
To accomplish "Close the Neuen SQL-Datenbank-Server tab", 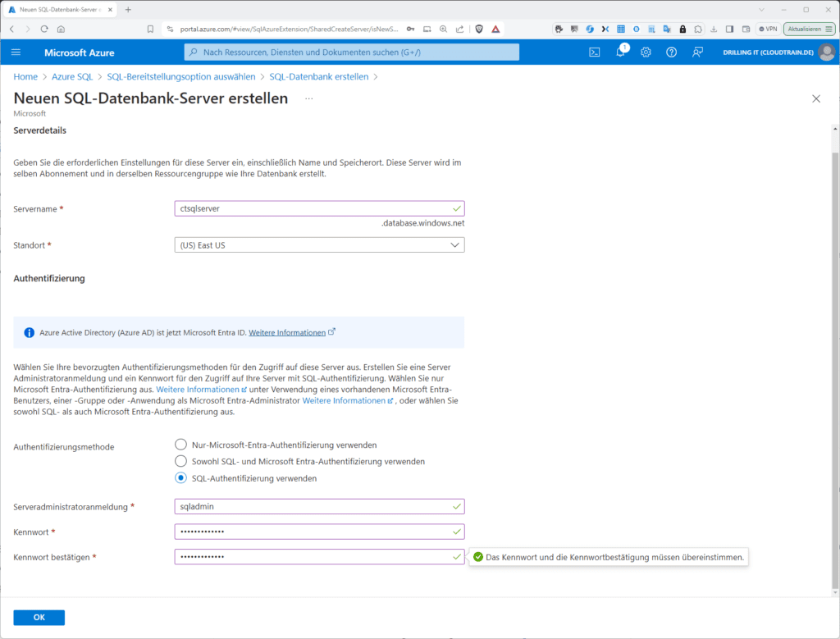I will [110, 10].
